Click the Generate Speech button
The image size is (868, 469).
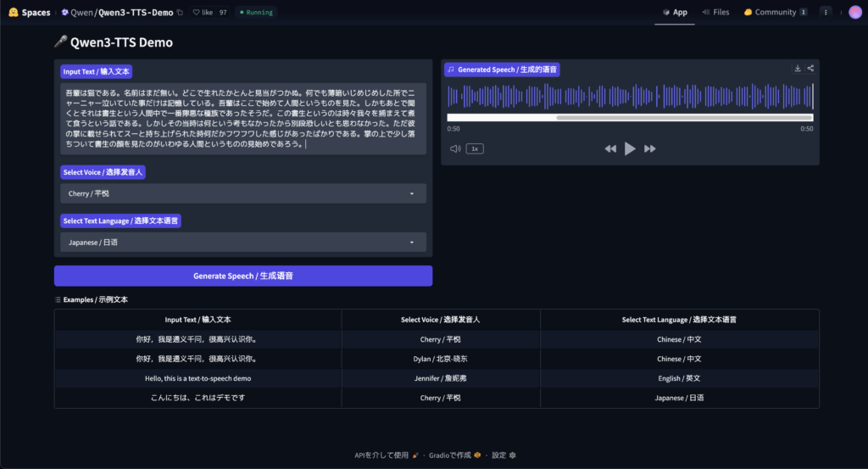[243, 276]
